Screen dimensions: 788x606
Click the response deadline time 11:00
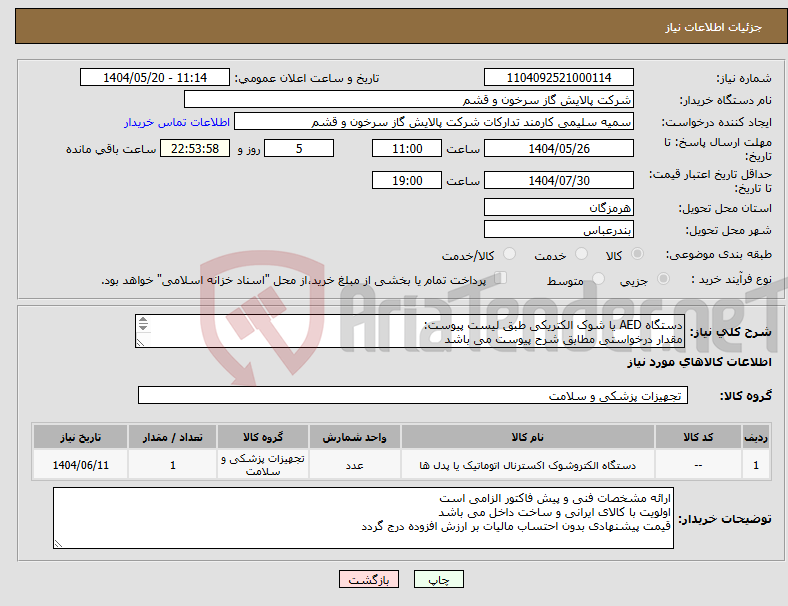tap(407, 148)
